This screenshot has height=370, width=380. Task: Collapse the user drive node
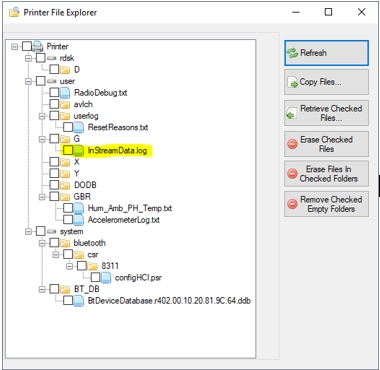[28, 81]
